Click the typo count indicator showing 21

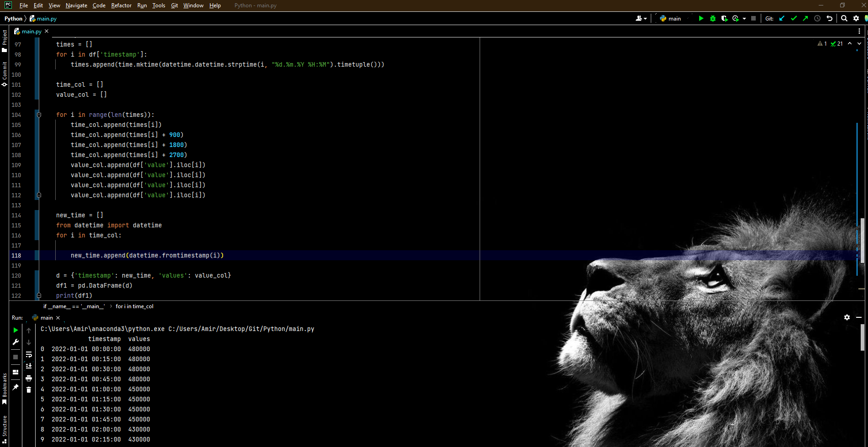(x=837, y=43)
